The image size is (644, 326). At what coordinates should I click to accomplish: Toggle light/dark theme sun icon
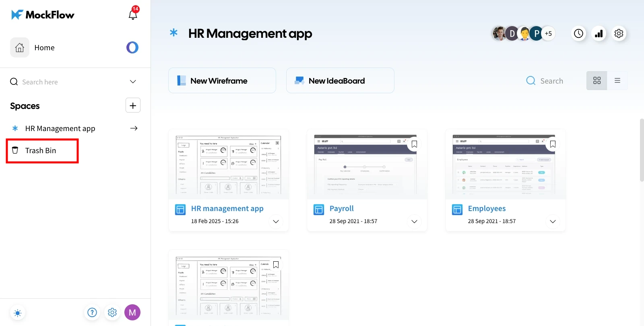point(18,312)
